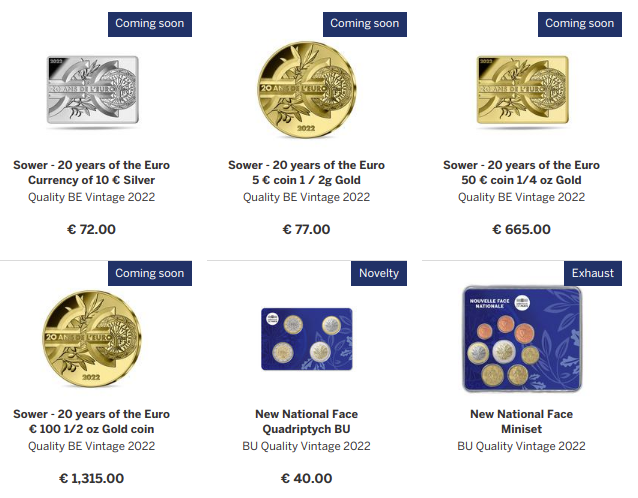Click the Coming soon badge on the silver coin
638x498 pixels.
149,24
